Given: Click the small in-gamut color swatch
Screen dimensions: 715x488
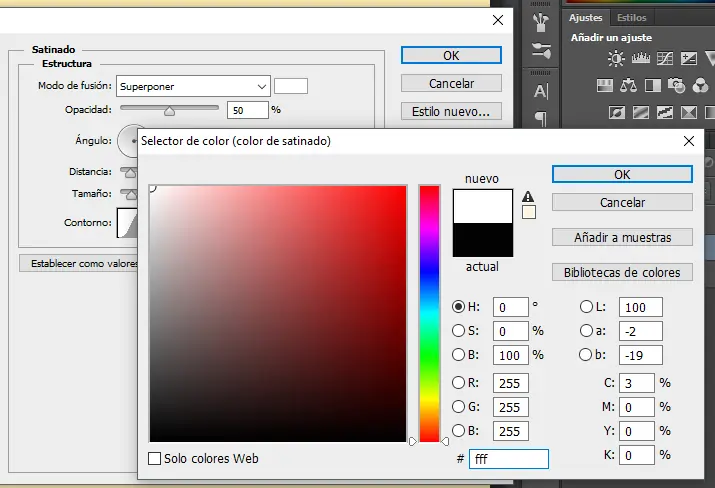Looking at the screenshot, I should pos(528,213).
